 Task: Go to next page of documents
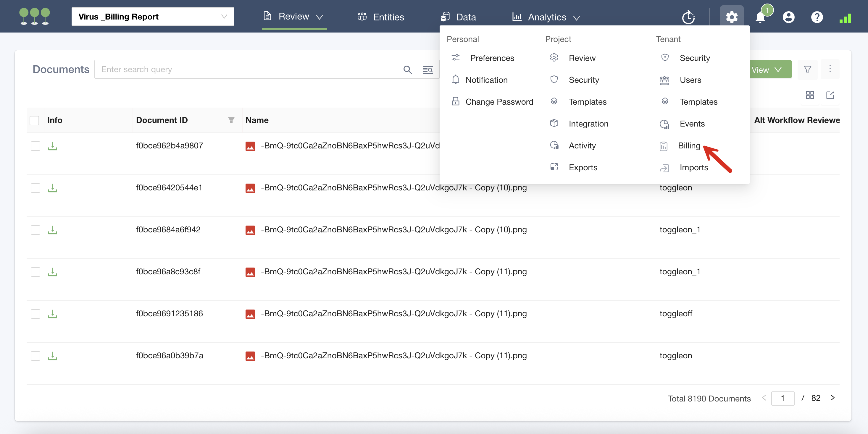coord(832,398)
